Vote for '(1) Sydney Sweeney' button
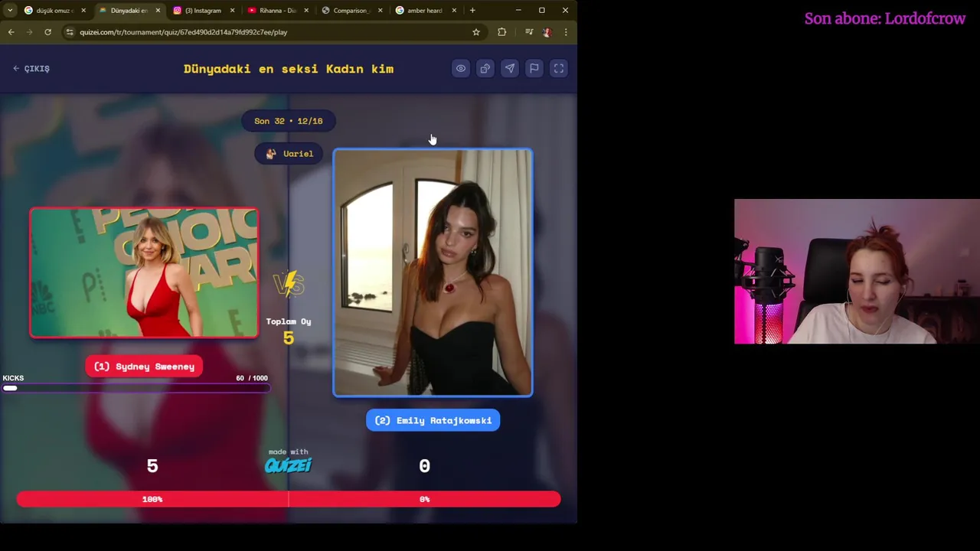This screenshot has width=980, height=551. click(x=144, y=367)
